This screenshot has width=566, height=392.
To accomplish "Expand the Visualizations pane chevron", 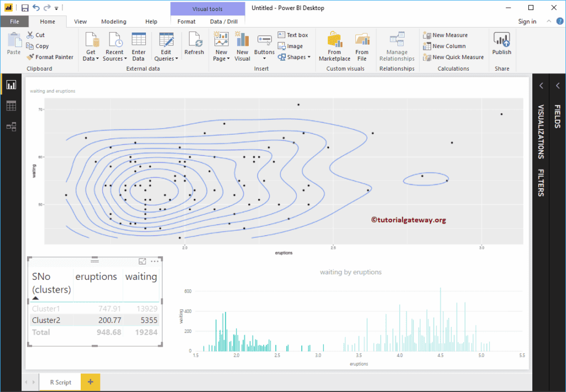I will [x=541, y=86].
